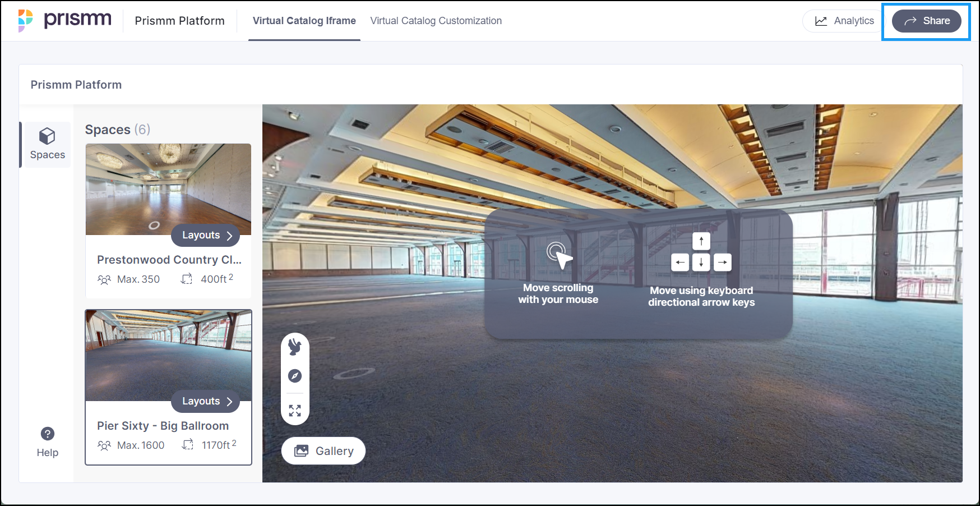
Task: Open the Gallery
Action: tap(323, 451)
